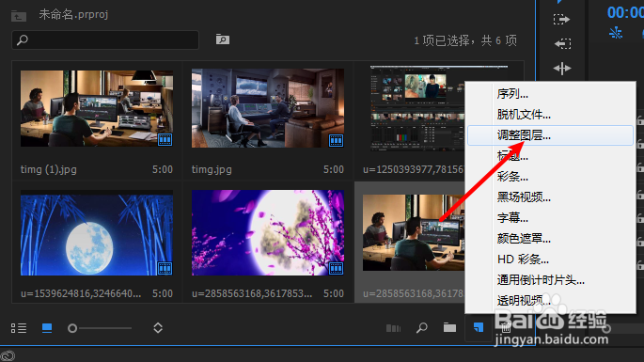Screen dimensions: 644x362
Task: Open the sort icons menu
Action: pos(158,328)
